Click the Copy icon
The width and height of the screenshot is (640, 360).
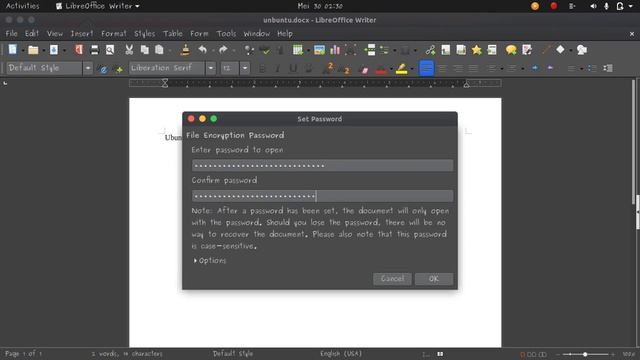pos(144,50)
